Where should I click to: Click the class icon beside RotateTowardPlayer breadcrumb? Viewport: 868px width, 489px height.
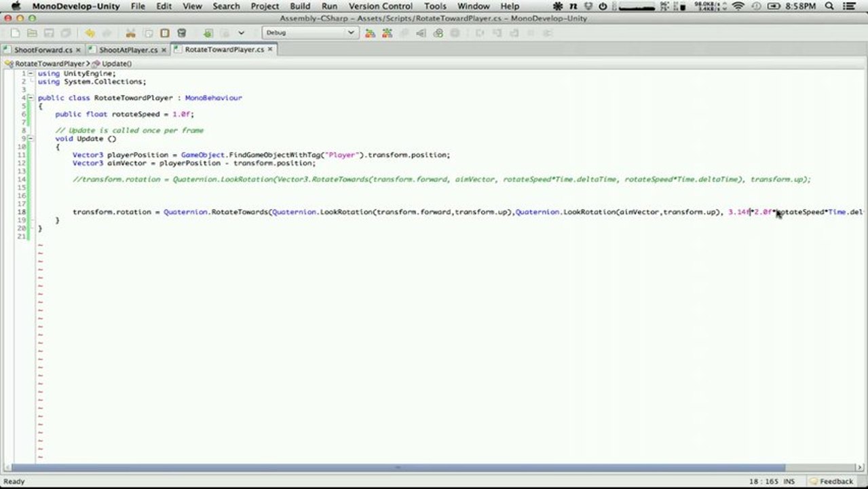coord(10,63)
